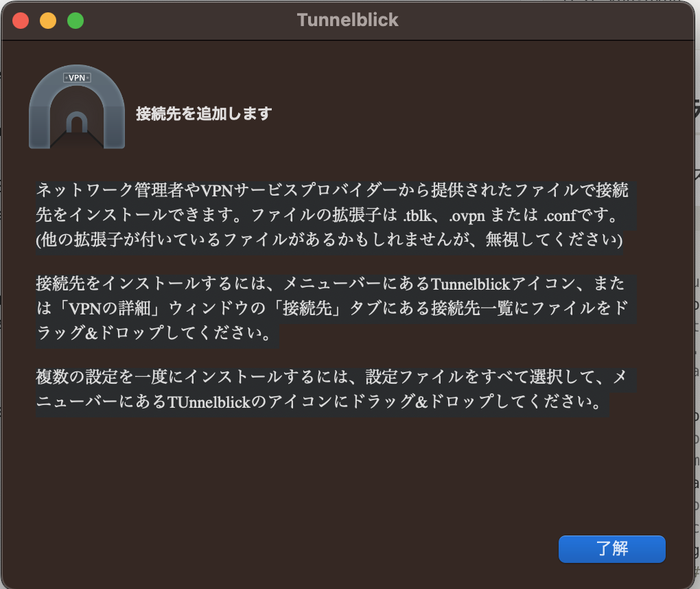
Task: Click the Tunnelblick title bar text
Action: (348, 20)
